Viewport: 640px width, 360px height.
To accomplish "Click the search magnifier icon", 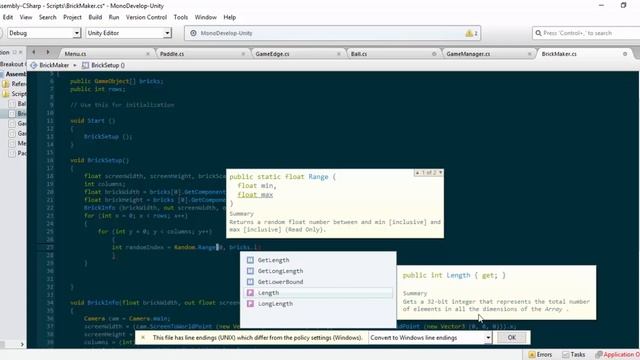I will 538,33.
